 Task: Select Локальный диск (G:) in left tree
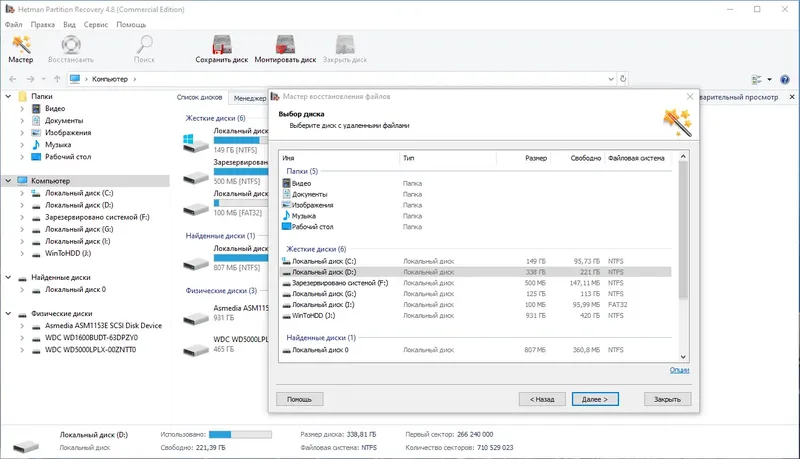[79, 229]
